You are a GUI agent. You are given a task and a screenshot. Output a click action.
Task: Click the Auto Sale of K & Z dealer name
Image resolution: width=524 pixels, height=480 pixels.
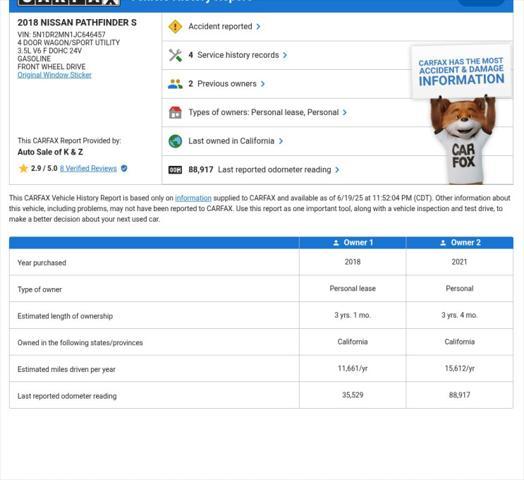[50, 152]
